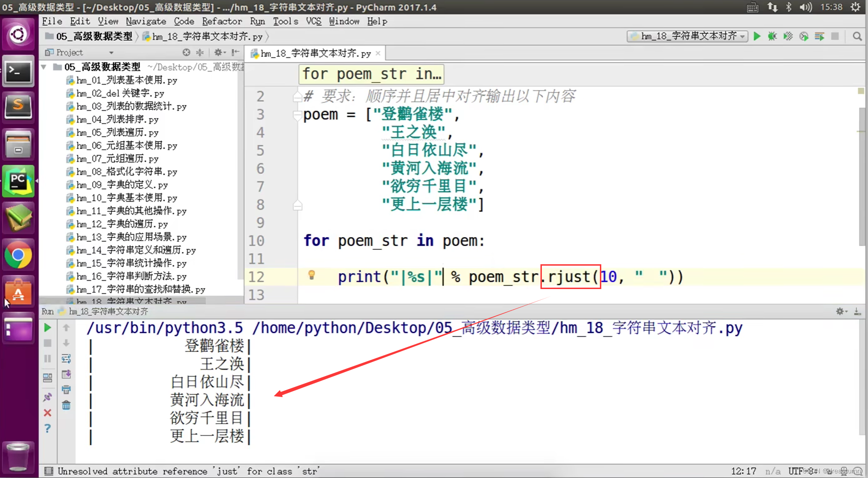Clear all console output with trash icon
Image resolution: width=868 pixels, height=478 pixels.
tap(66, 405)
